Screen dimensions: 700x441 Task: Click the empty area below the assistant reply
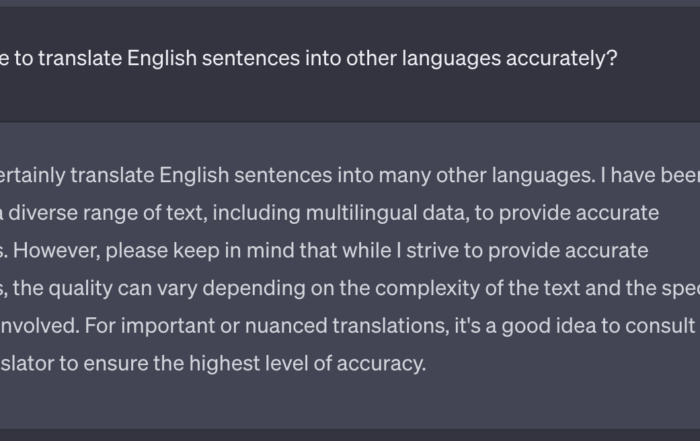pyautogui.click(x=350, y=402)
